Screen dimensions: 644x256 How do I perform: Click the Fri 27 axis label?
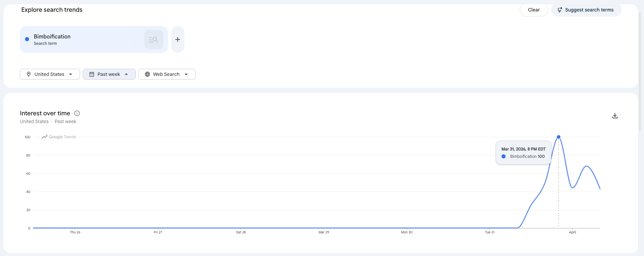[x=158, y=232]
